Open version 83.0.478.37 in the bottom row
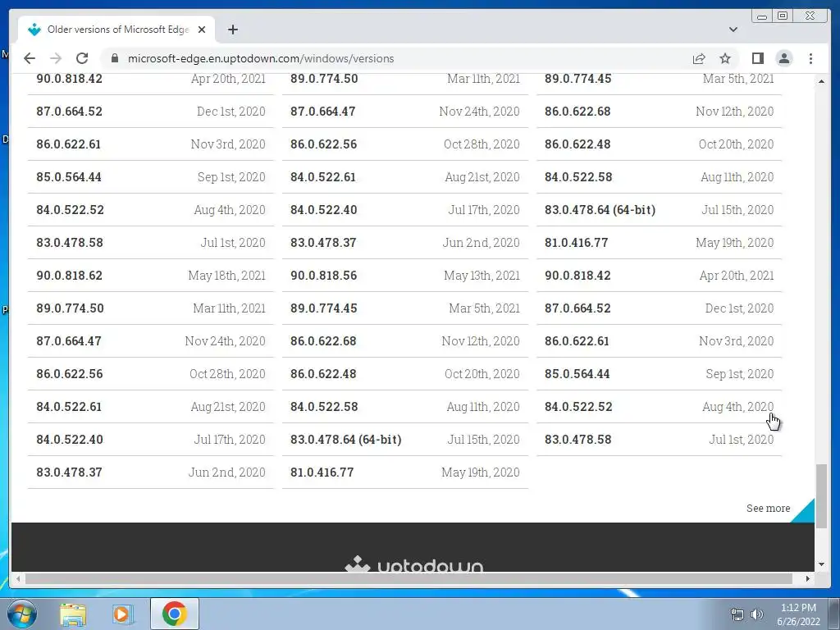Viewport: 840px width, 630px height. click(151, 472)
